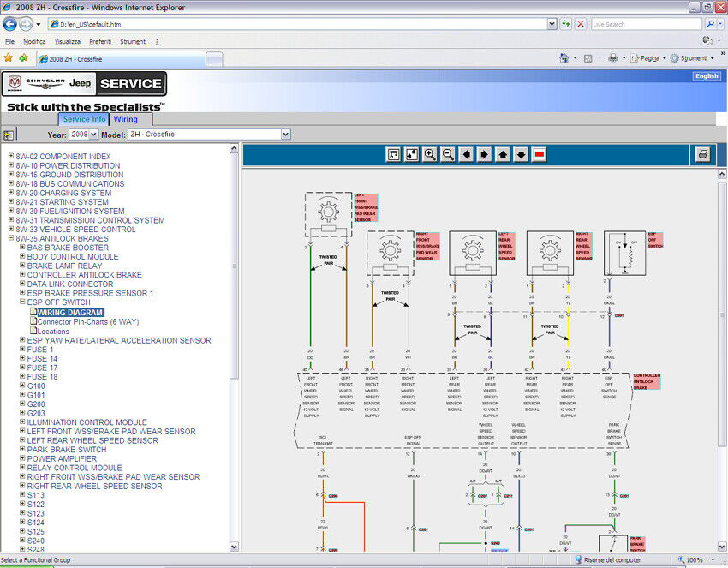Viewport: 728px width, 568px height.
Task: Expand the 8W-20 CHARGING SYSTEM node
Action: 11,194
